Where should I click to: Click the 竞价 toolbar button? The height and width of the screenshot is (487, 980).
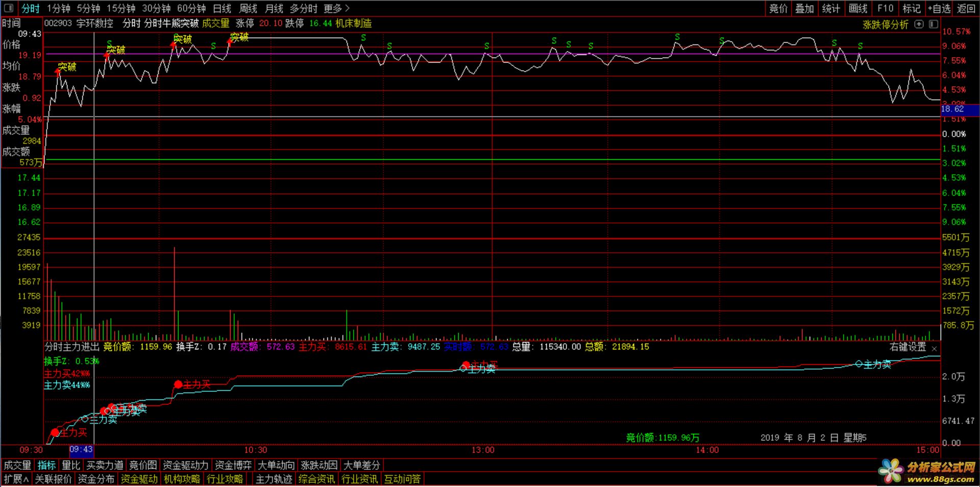coord(778,9)
